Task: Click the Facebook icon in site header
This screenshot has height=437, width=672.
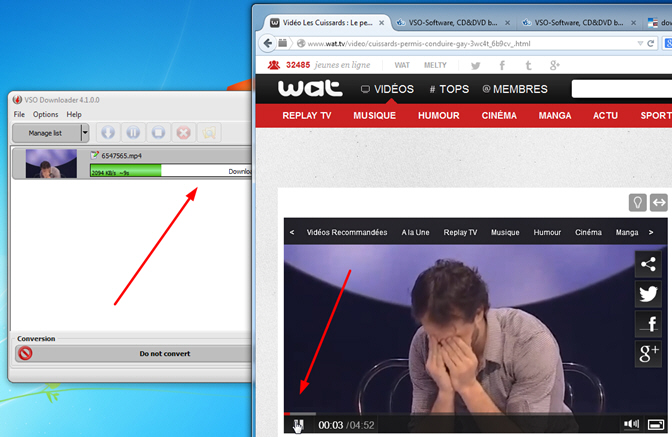Action: 502,65
